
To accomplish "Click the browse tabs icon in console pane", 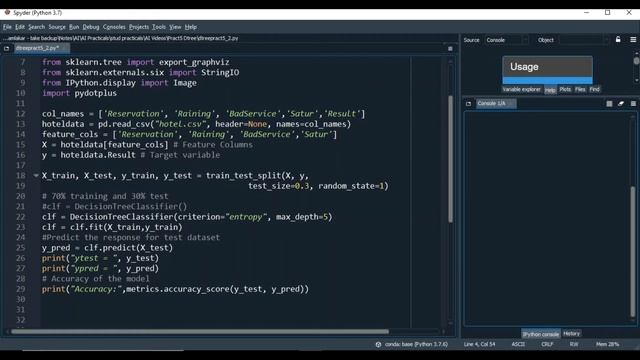I will point(469,104).
